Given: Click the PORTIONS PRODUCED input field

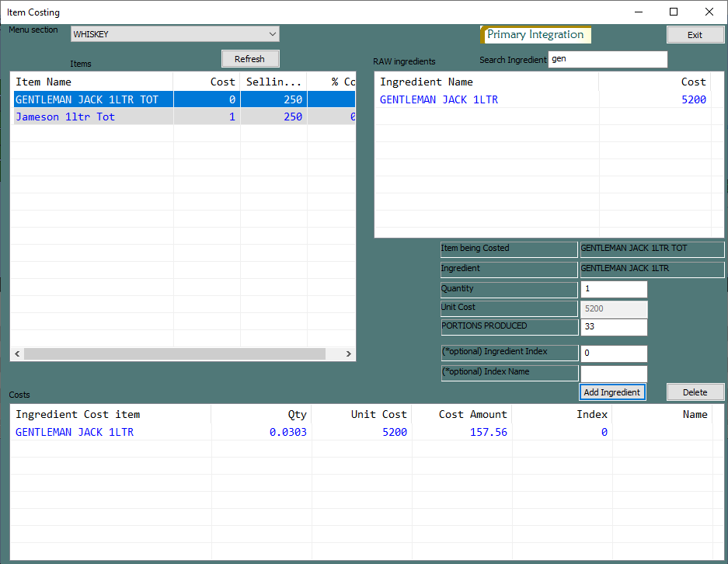Looking at the screenshot, I should pos(614,327).
